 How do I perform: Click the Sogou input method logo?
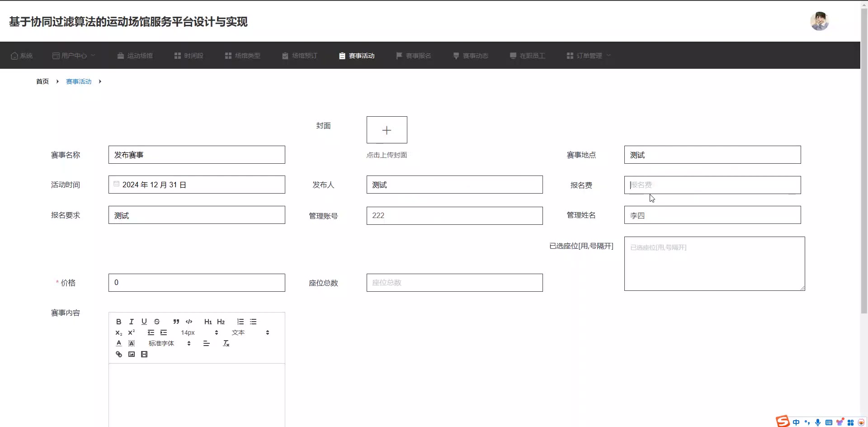coord(783,421)
